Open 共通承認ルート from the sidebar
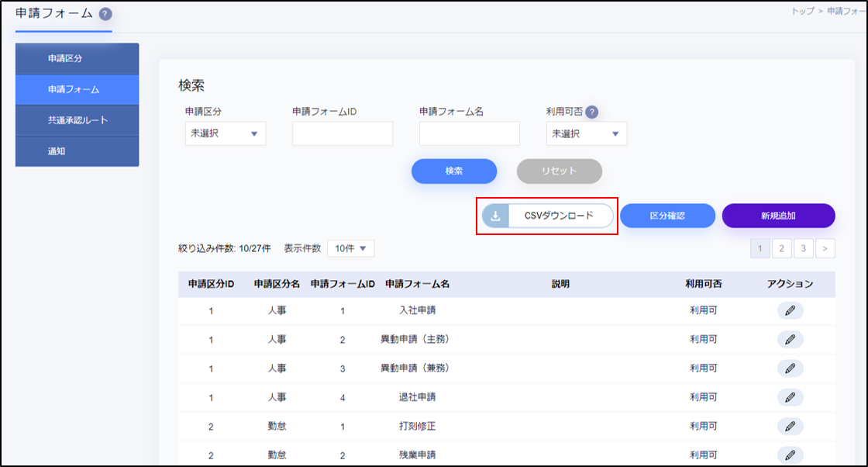 click(77, 120)
